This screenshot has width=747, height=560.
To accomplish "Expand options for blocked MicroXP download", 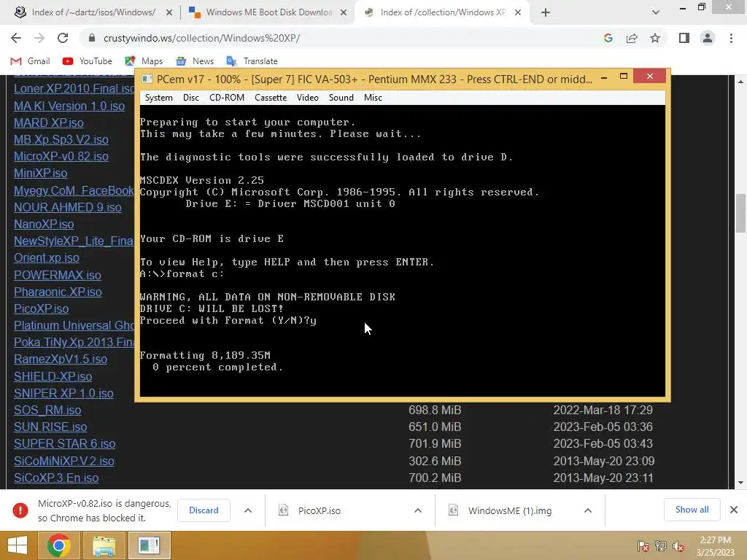I will tap(248, 510).
